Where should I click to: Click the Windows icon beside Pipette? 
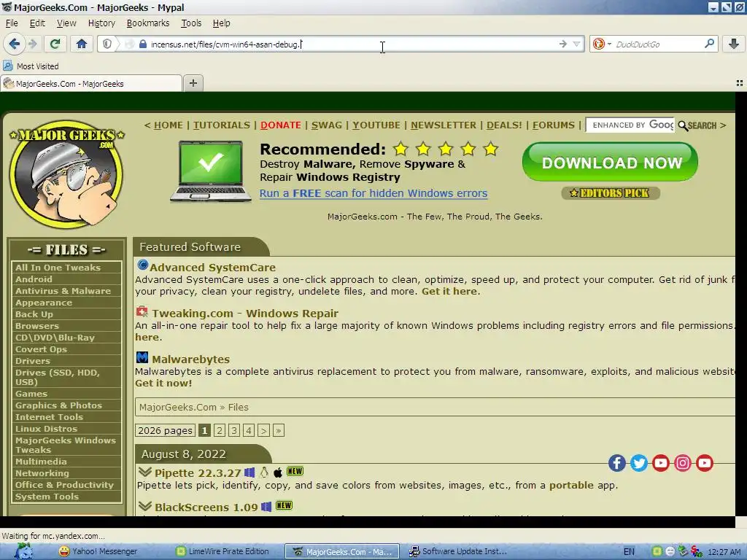coord(249,472)
